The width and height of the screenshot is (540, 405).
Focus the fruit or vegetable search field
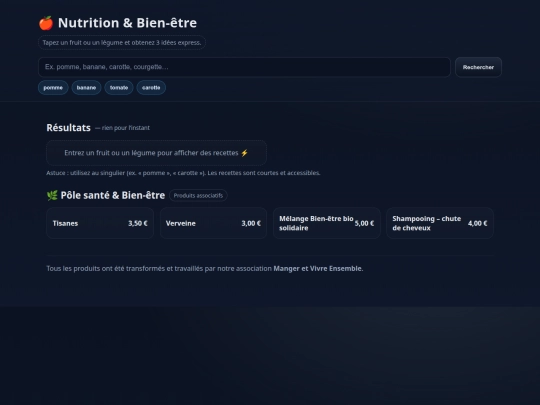tap(244, 67)
